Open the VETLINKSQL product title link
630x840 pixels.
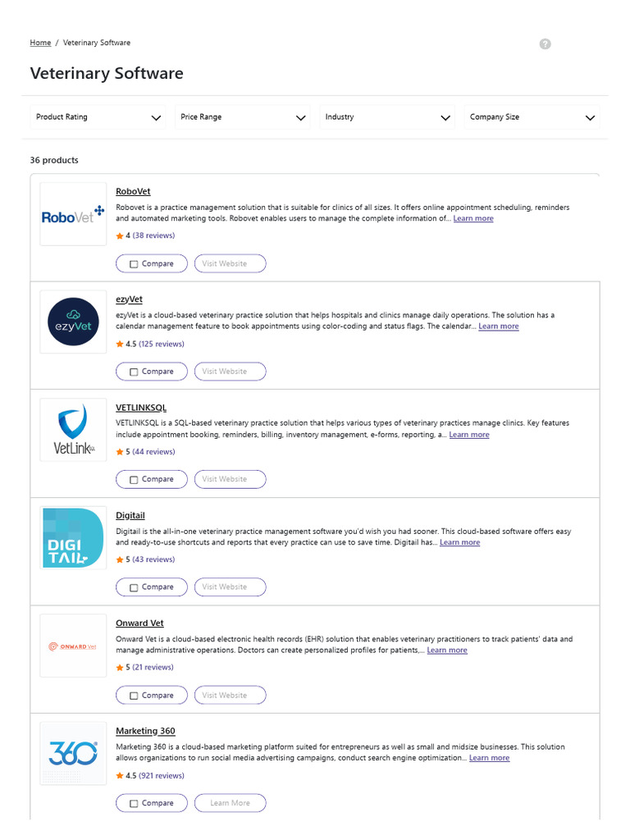pos(141,408)
